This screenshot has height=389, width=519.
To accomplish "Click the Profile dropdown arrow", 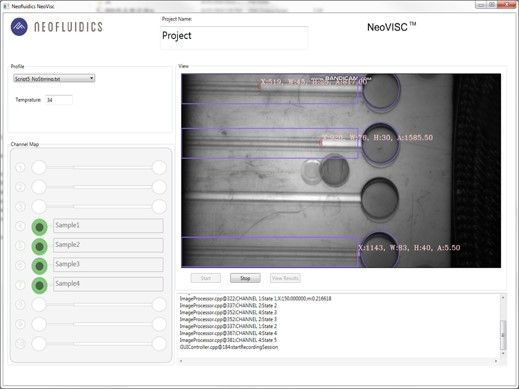I will pos(91,79).
